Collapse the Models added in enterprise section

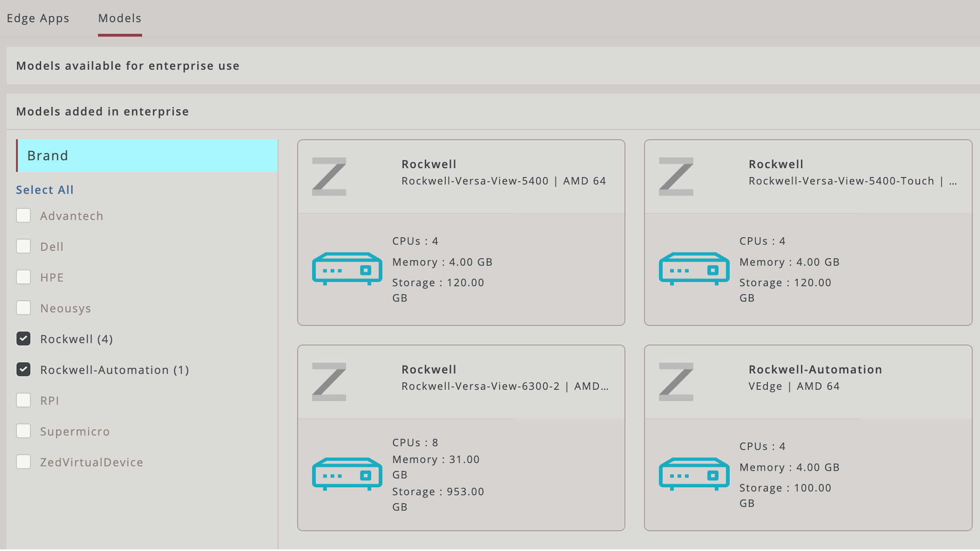pos(102,111)
